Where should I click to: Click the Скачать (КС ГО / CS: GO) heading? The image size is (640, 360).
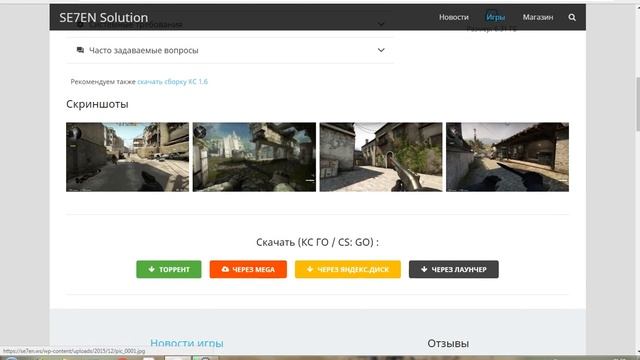(x=317, y=242)
